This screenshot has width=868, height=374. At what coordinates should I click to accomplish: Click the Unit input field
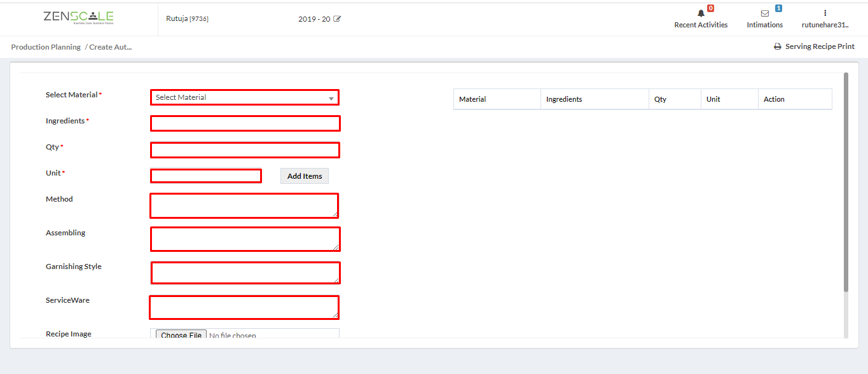click(206, 176)
